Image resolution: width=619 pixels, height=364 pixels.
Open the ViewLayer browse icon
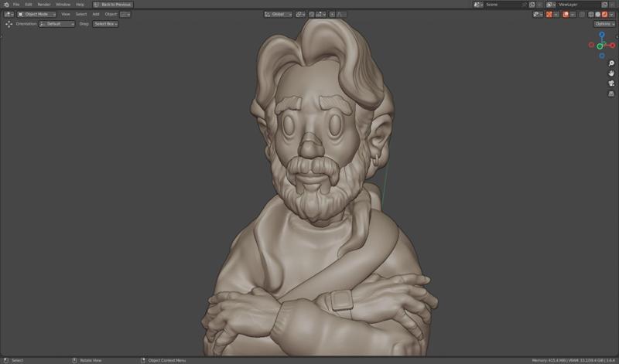click(551, 5)
